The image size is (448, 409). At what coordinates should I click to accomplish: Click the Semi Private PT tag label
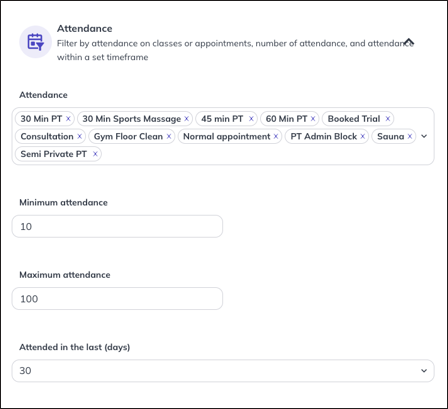tap(54, 154)
